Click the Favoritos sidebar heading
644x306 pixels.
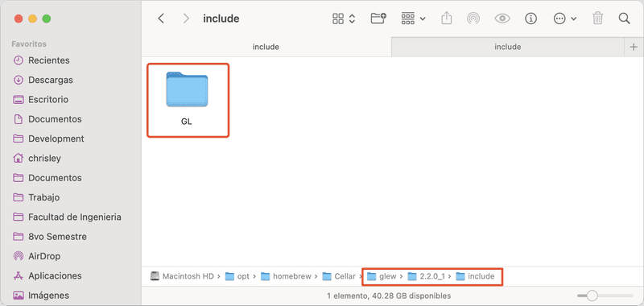click(x=29, y=44)
